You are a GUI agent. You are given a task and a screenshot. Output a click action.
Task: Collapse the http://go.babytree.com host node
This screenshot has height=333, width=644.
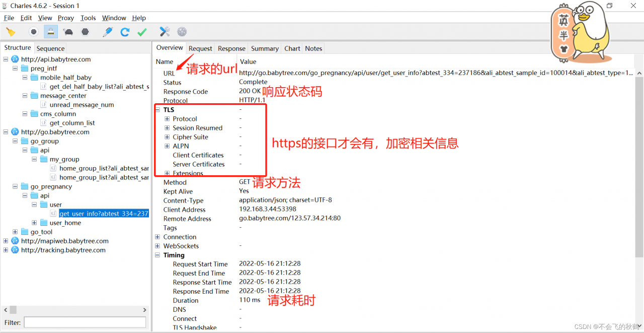pos(6,132)
